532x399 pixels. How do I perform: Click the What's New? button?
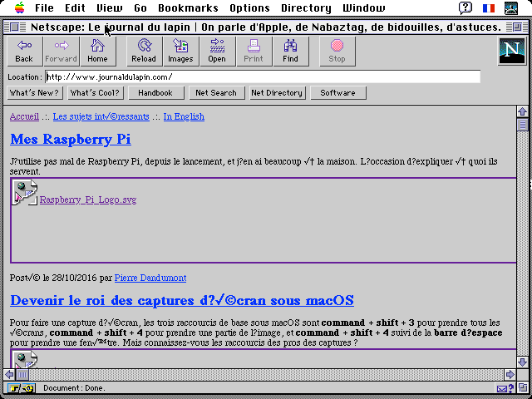point(35,92)
